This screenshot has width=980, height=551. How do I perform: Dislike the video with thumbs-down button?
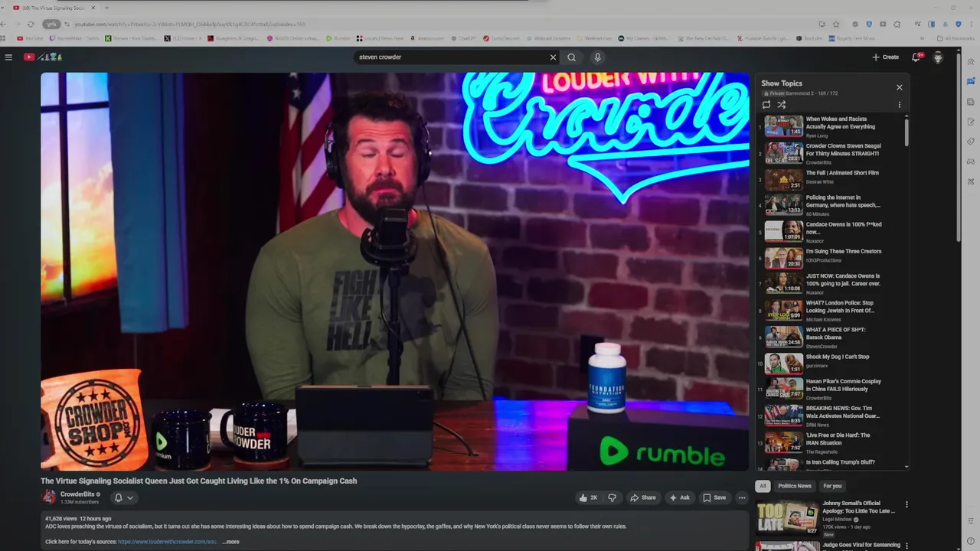click(612, 497)
